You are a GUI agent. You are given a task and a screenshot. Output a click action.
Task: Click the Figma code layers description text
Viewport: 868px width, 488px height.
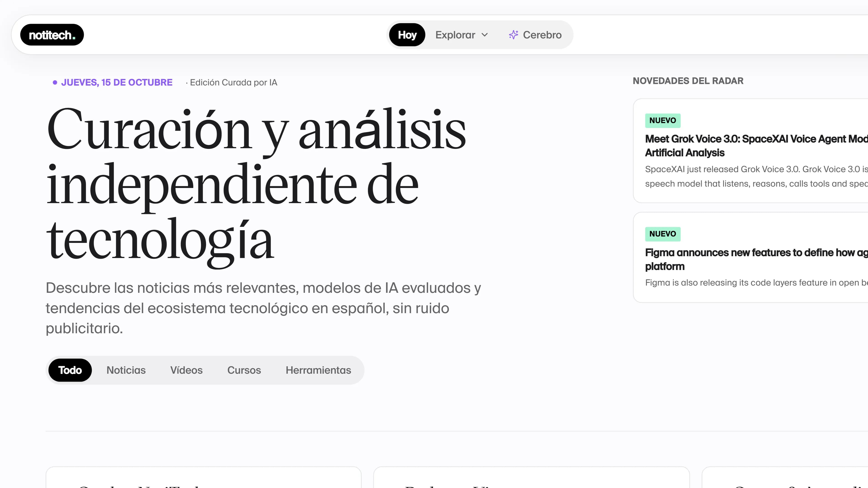(x=757, y=283)
